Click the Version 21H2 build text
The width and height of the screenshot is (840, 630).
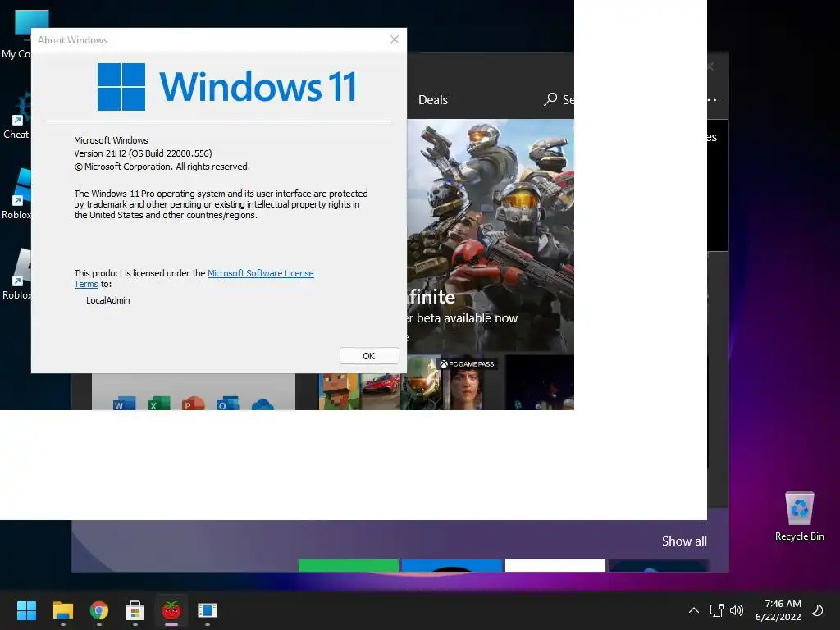[143, 153]
